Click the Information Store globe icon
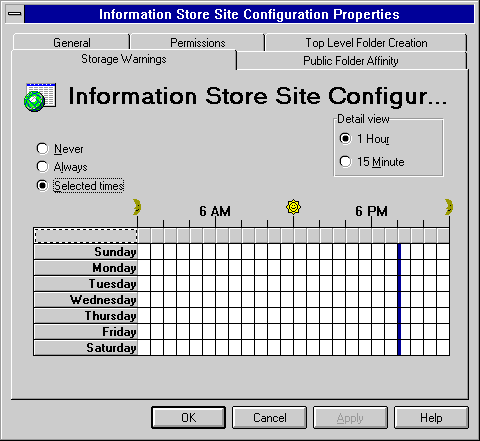 tap(40, 97)
